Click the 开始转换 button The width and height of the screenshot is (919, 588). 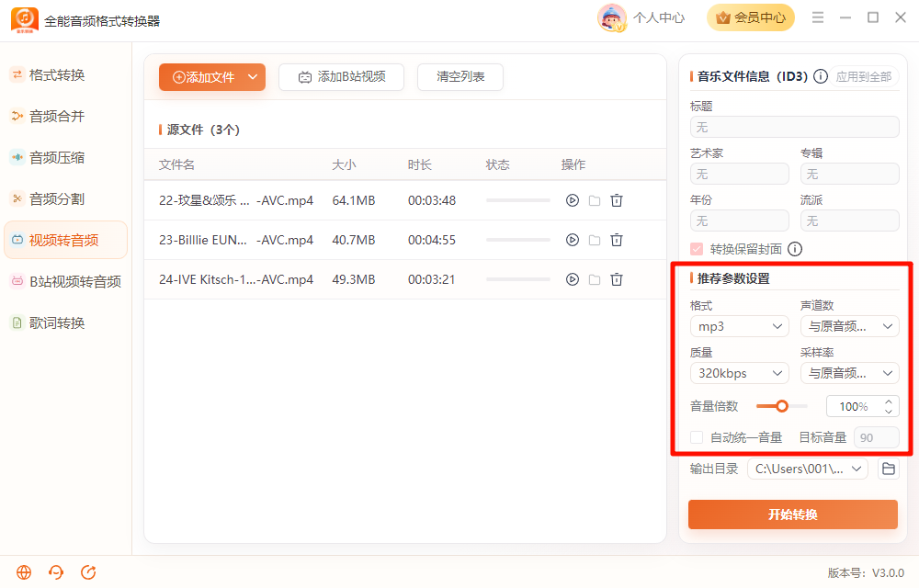click(x=793, y=514)
